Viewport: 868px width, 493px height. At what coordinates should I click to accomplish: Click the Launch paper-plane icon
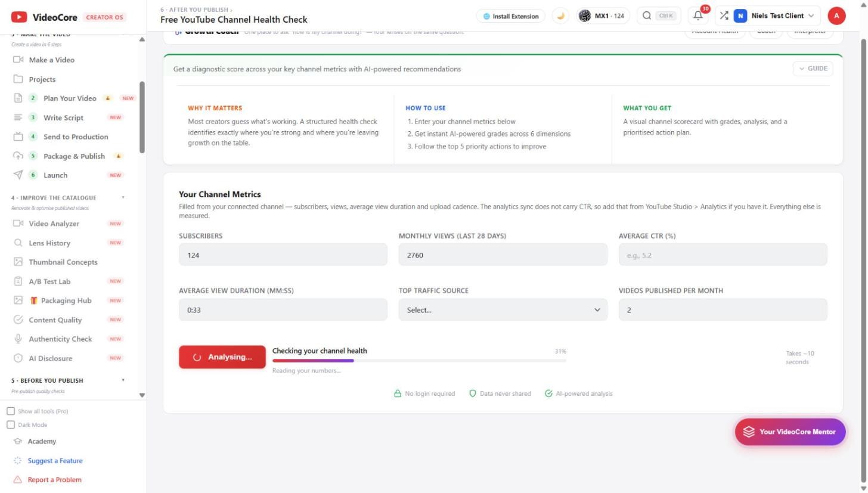click(x=18, y=175)
